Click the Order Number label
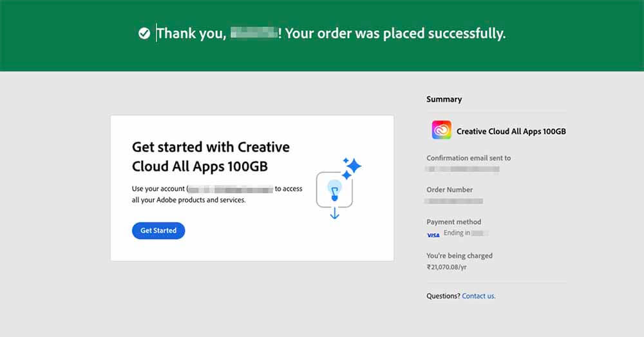 (450, 190)
